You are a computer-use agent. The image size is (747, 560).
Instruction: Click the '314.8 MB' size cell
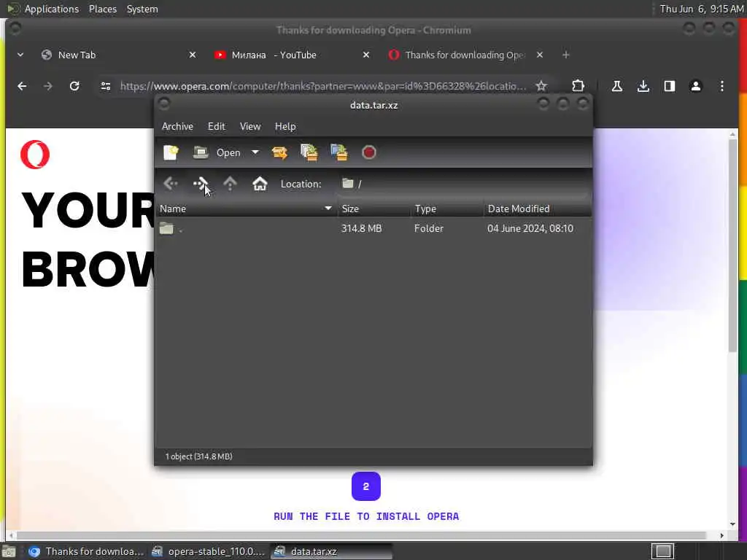362,228
